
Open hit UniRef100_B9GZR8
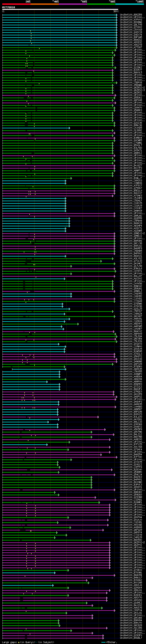(131, 15)
